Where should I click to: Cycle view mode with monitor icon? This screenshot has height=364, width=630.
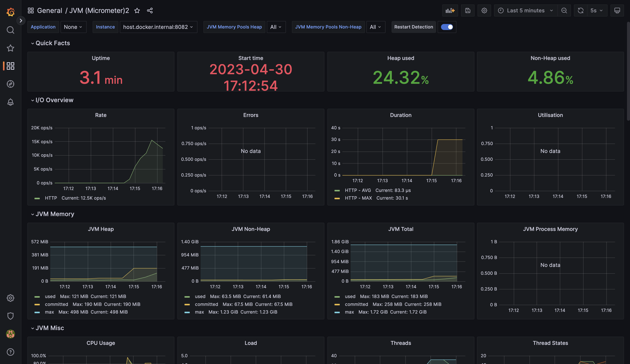pos(617,10)
